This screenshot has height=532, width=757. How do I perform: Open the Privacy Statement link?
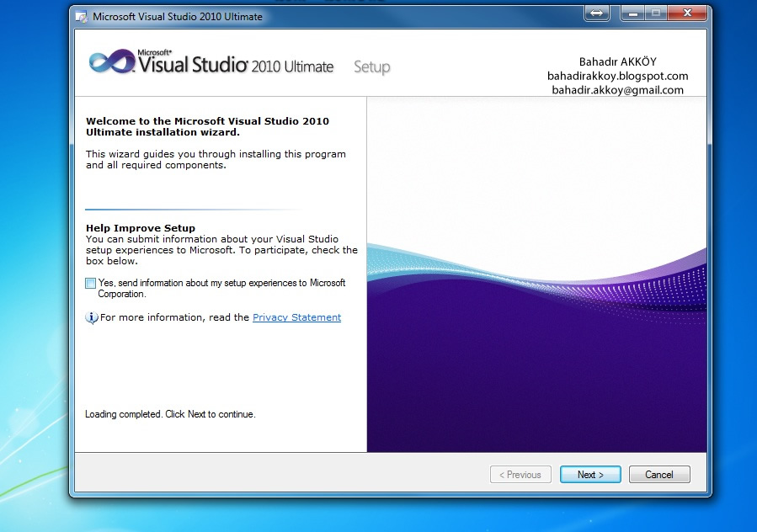[296, 317]
